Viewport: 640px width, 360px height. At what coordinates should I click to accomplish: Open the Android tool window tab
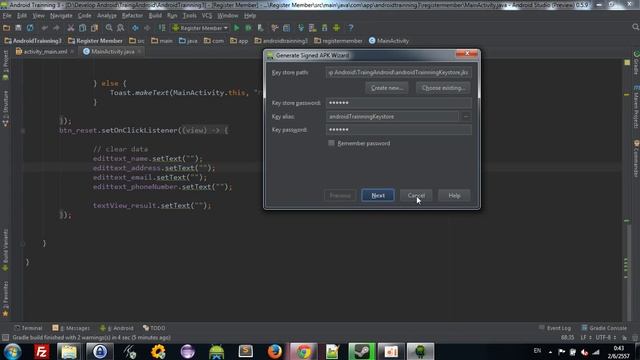[x=117, y=328]
